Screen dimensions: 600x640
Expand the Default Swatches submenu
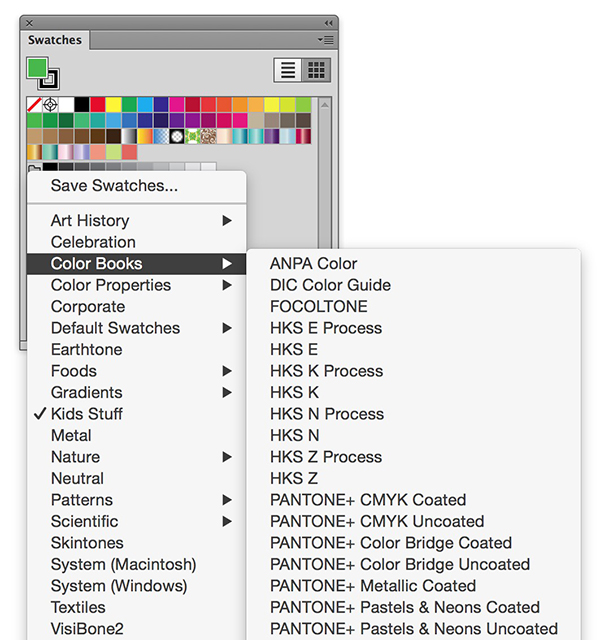[137, 328]
